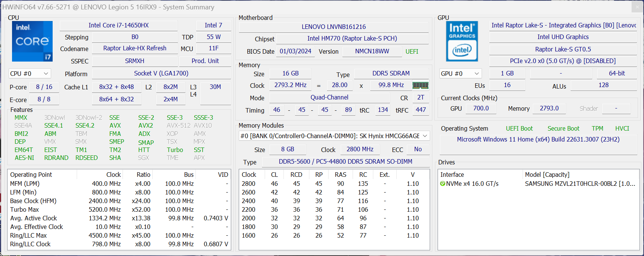
Task: Expand the memory module selection dropdown
Action: click(x=334, y=136)
